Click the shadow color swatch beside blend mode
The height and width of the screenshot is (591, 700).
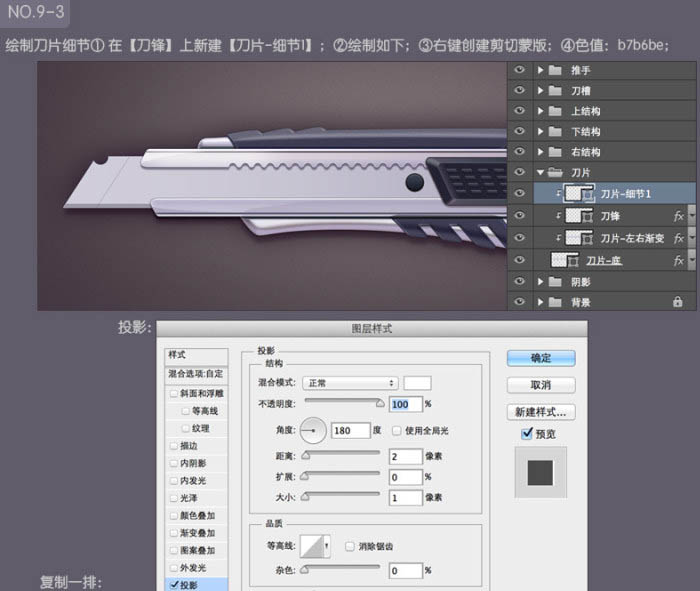(417, 383)
